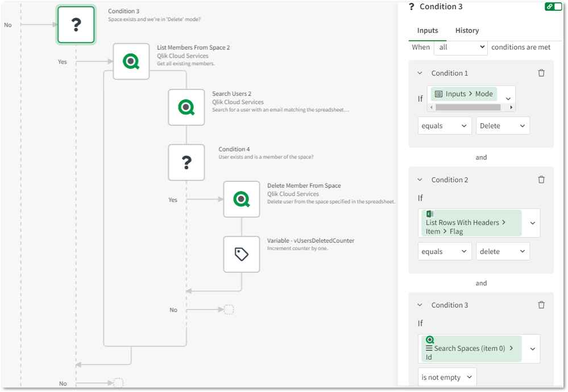Remove Condition 3 via its trash can icon

(541, 305)
